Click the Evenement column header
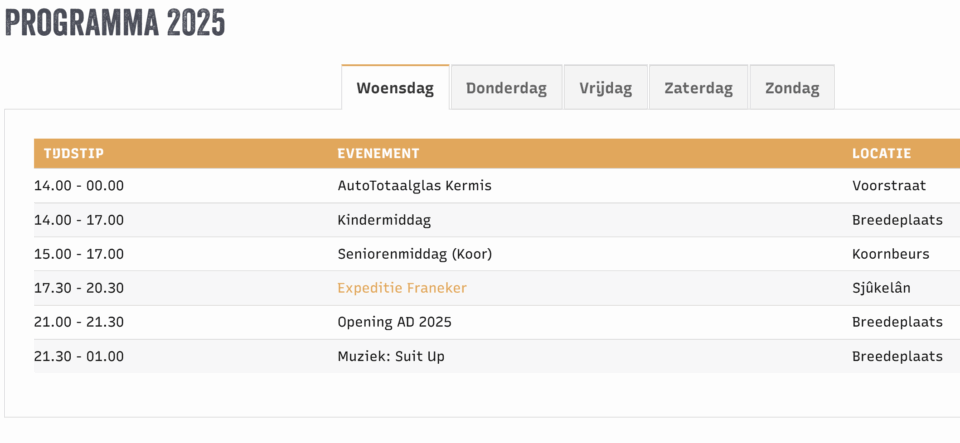960x443 pixels. (x=378, y=154)
